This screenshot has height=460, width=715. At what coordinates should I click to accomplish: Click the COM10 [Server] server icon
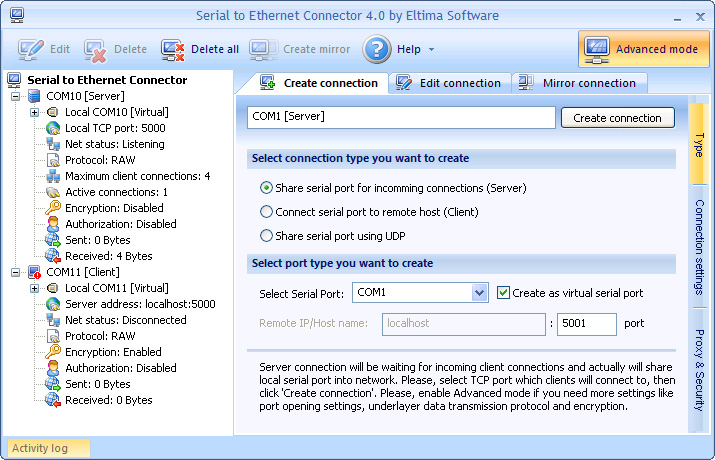pos(34,96)
